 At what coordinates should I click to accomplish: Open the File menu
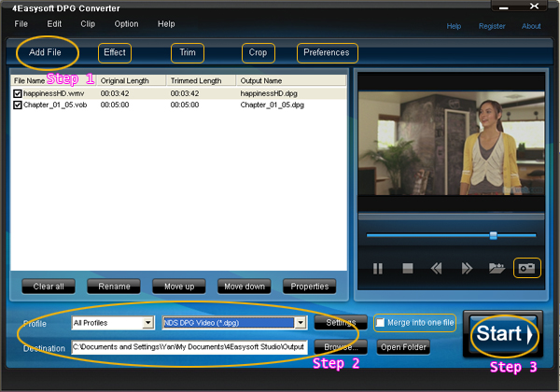click(21, 24)
